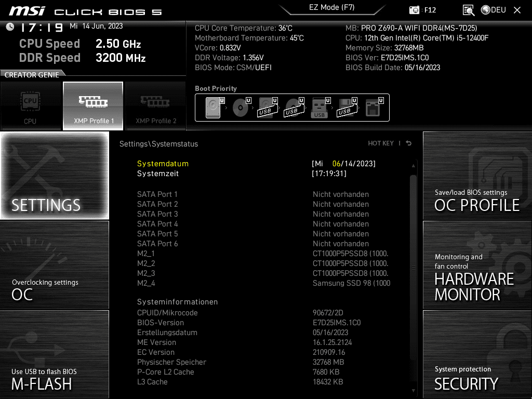Open the SETTINGS menu tile
This screenshot has height=399, width=532.
(55, 176)
